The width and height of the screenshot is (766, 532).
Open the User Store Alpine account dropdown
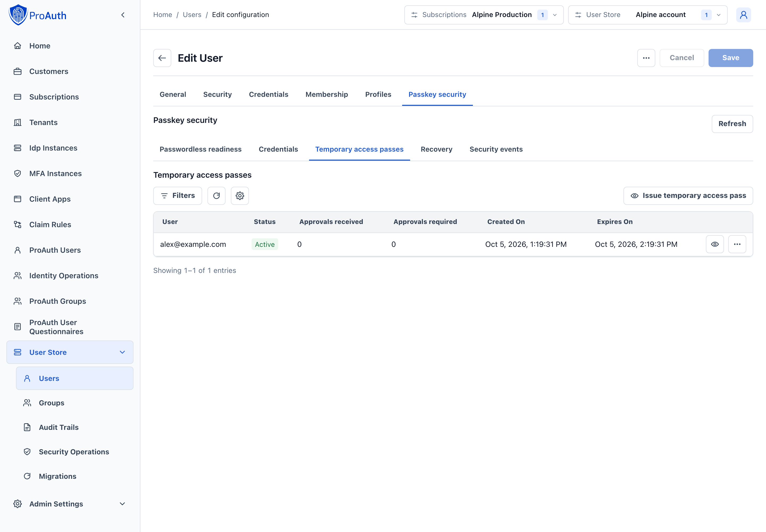647,15
